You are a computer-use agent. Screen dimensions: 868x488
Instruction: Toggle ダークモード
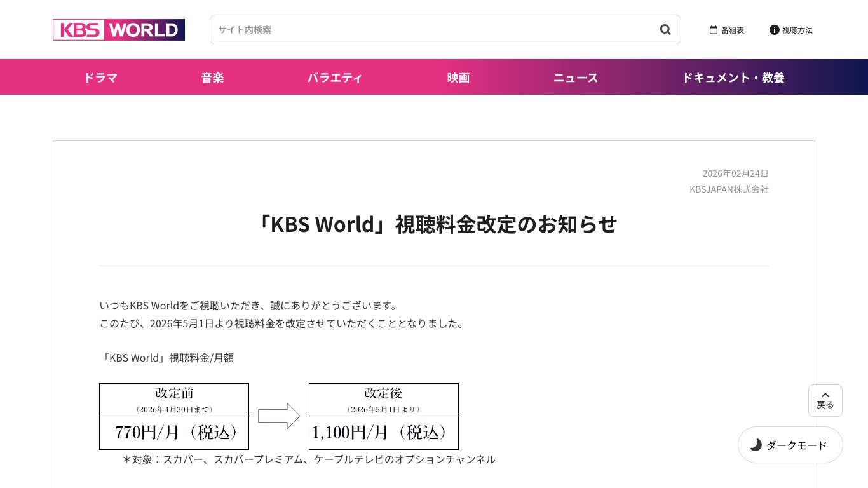pyautogui.click(x=790, y=445)
